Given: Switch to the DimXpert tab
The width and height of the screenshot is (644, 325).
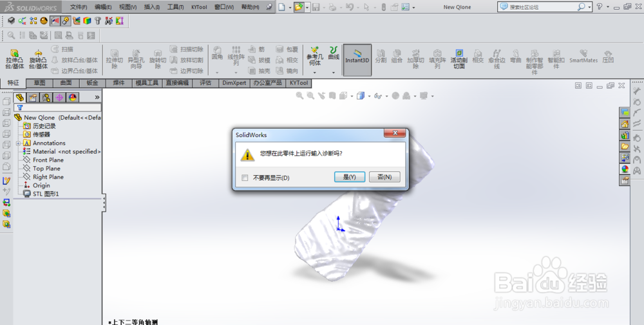Looking at the screenshot, I should (x=234, y=83).
